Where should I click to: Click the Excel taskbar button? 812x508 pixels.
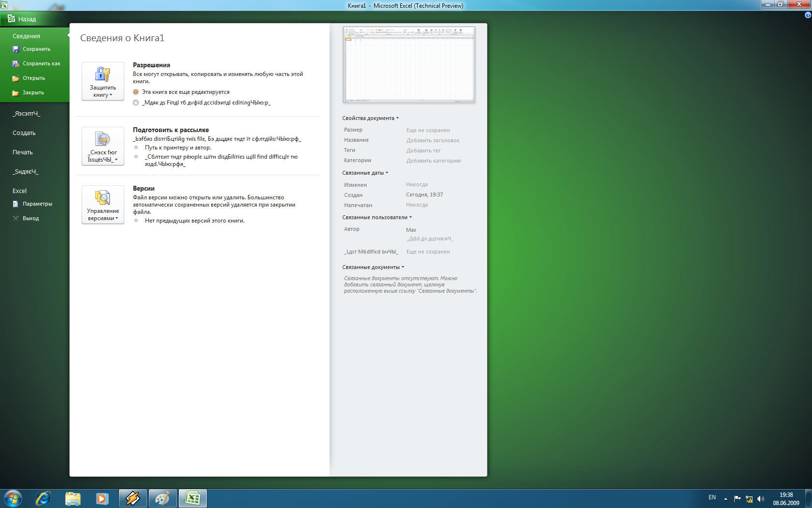[193, 498]
